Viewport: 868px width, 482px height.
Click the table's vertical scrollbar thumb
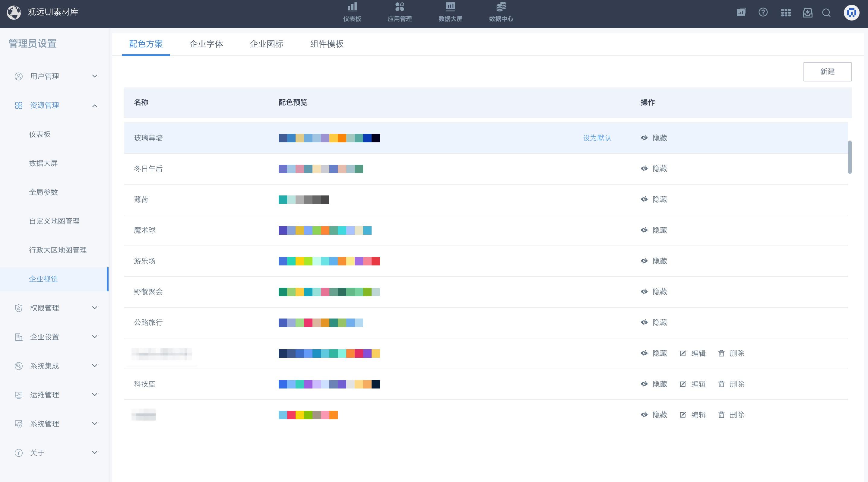tap(850, 157)
